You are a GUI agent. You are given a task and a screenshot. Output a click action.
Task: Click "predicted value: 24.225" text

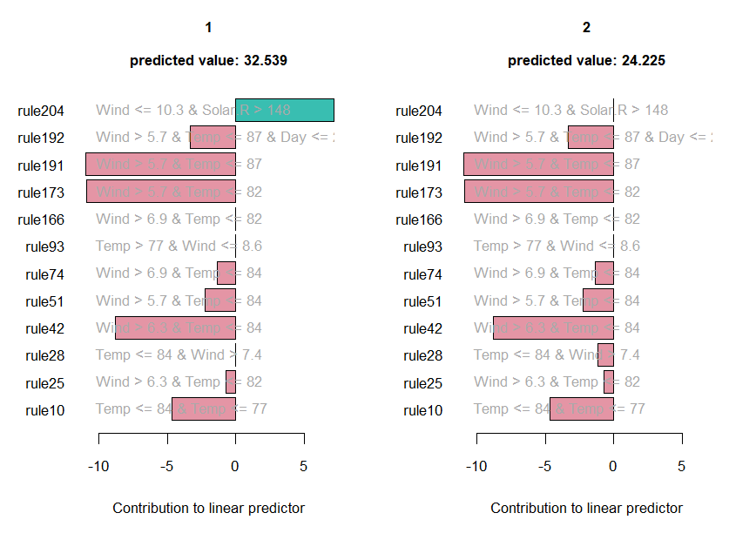tap(586, 61)
